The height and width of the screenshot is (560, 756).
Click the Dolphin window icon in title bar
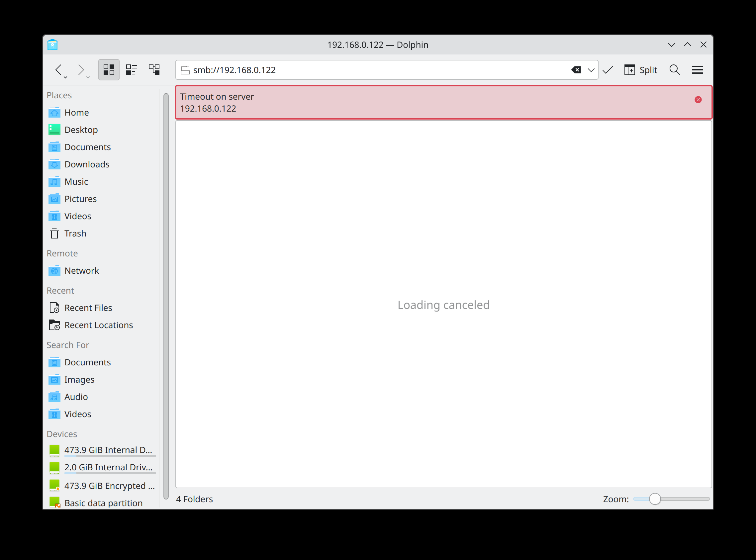click(52, 45)
